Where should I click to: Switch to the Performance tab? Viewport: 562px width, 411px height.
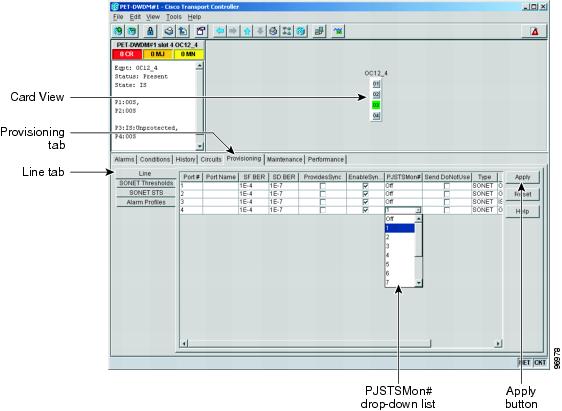point(326,159)
